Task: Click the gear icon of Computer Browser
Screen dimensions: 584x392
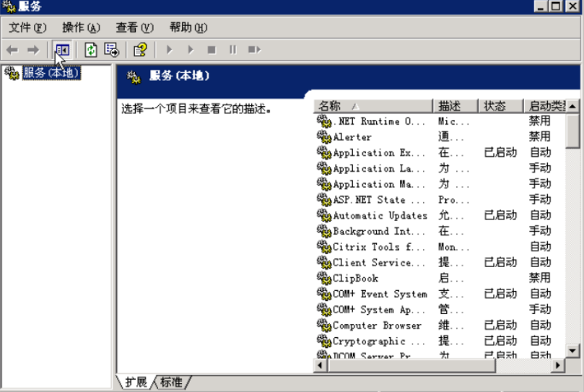Action: (x=324, y=326)
